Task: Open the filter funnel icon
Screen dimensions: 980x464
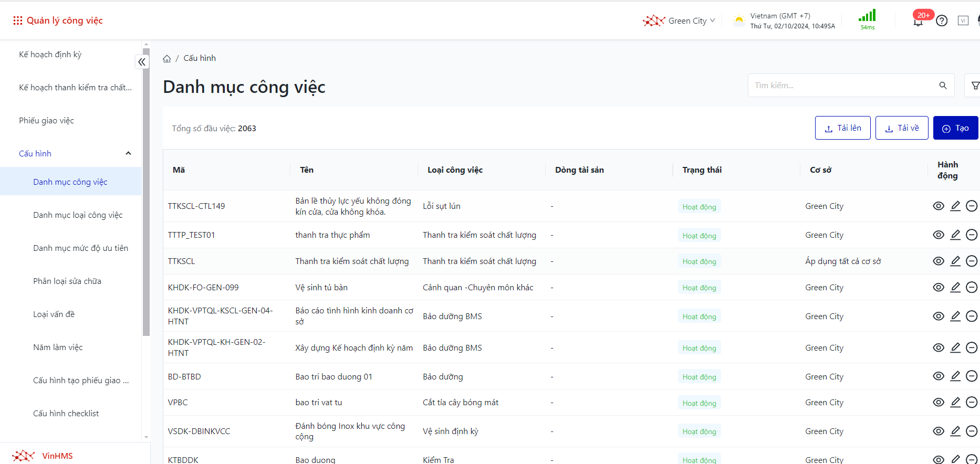Action: point(975,86)
